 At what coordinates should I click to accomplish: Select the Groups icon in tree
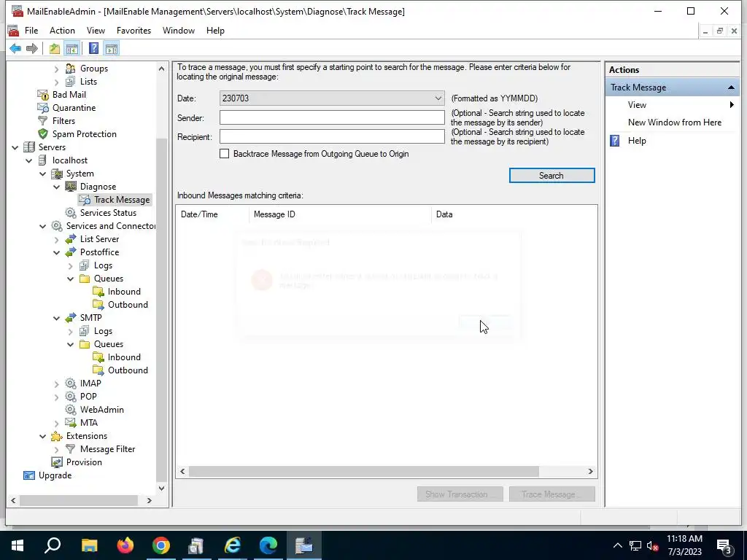click(71, 69)
